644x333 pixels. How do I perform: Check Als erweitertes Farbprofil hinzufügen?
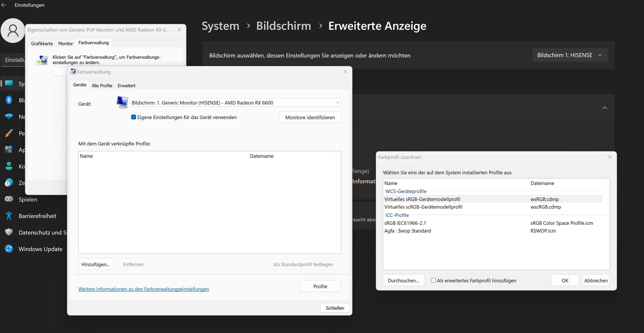tap(433, 280)
